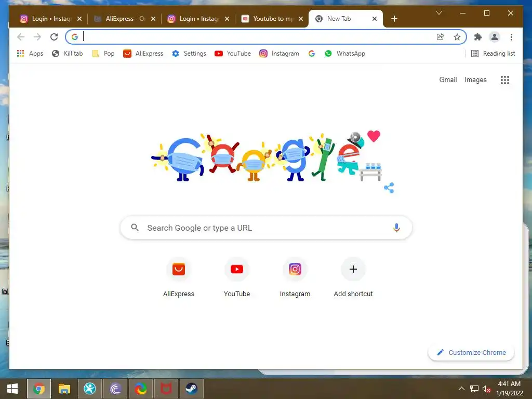Open the YouTube shortcut tile
Screen dimensions: 532x399
(x=237, y=278)
